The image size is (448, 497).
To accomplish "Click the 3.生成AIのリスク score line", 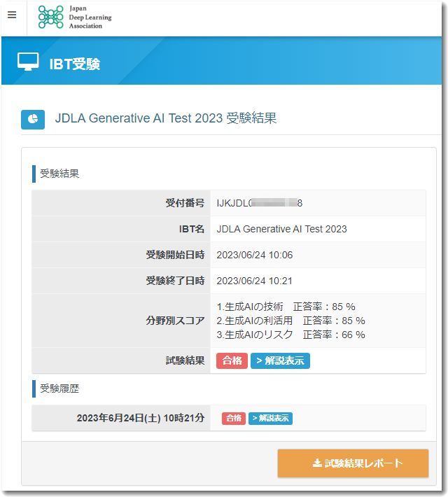I will (290, 335).
